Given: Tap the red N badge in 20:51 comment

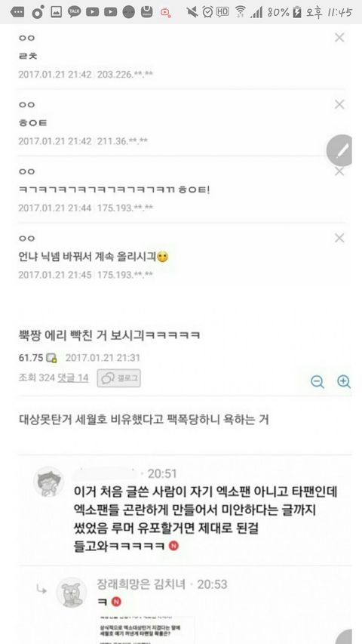Looking at the screenshot, I should click(174, 547).
